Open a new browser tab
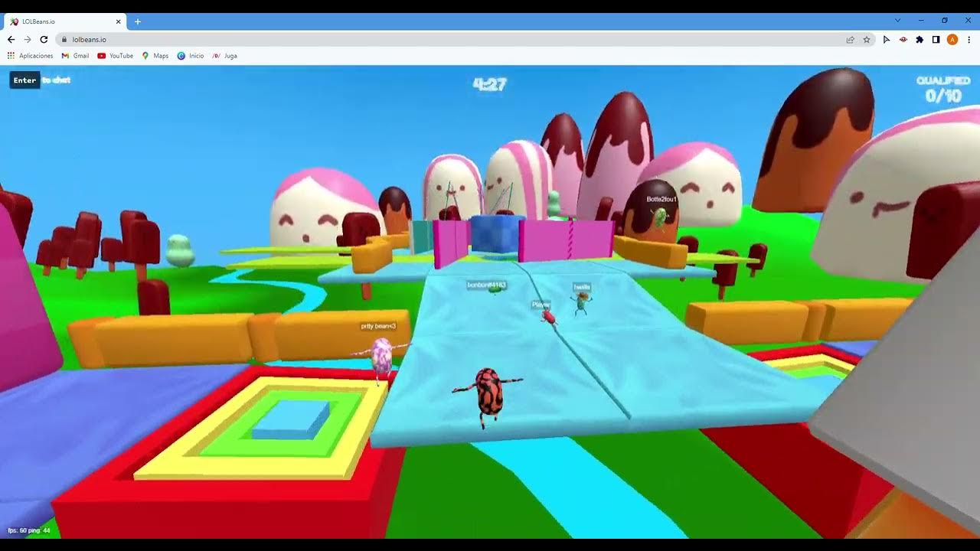 click(138, 21)
